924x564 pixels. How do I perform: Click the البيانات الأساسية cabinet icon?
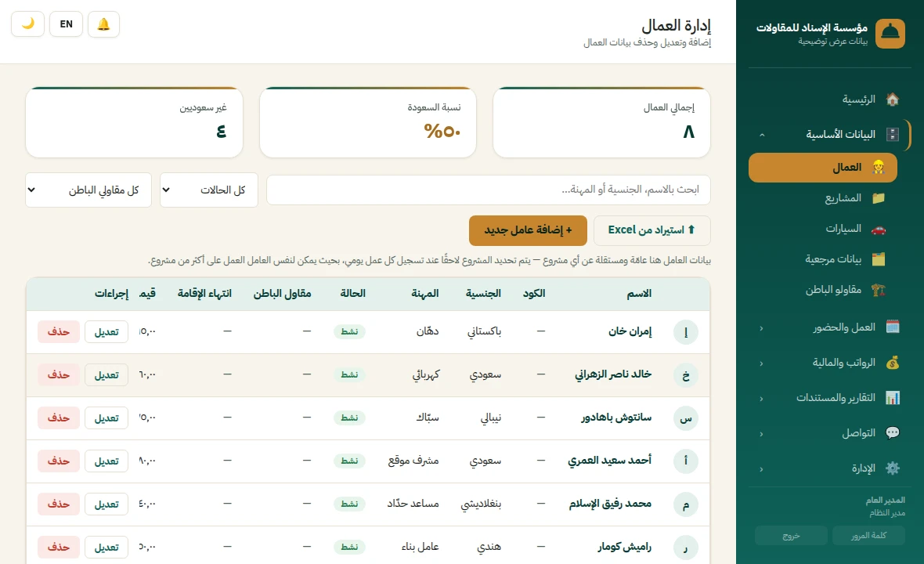click(892, 135)
